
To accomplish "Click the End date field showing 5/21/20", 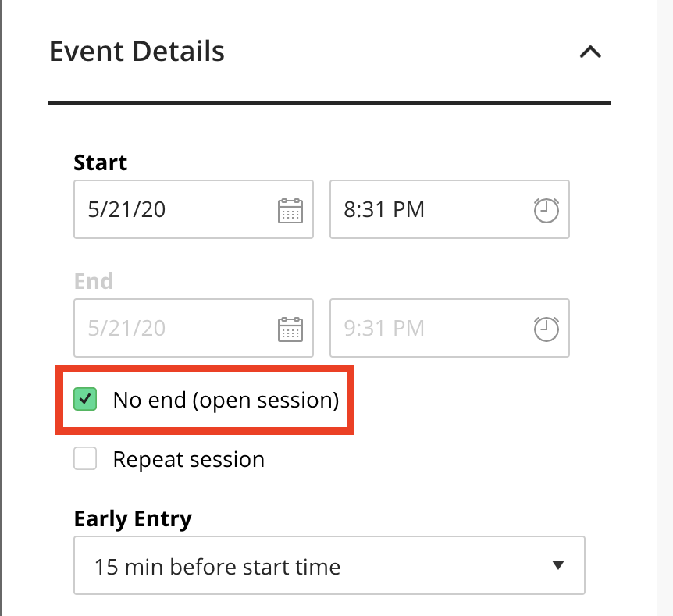I will click(194, 328).
